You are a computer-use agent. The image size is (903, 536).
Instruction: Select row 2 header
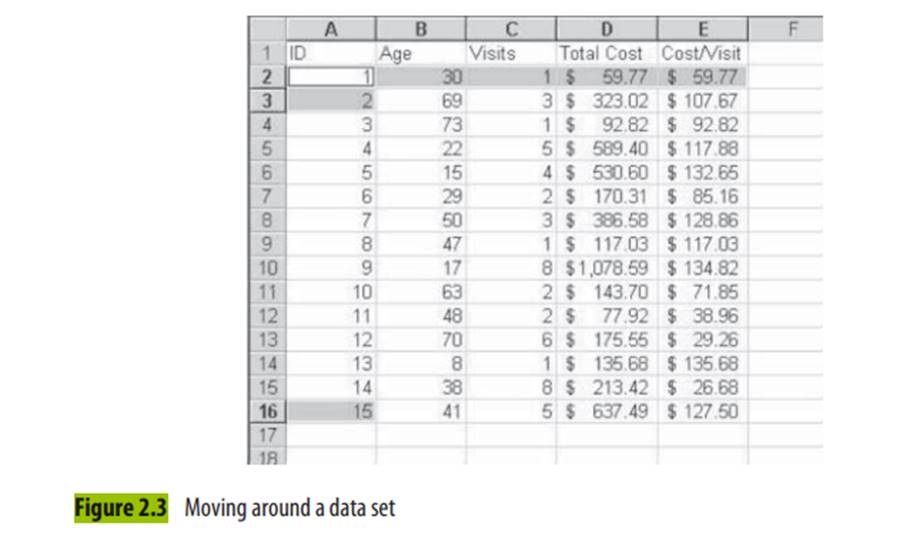[x=265, y=75]
